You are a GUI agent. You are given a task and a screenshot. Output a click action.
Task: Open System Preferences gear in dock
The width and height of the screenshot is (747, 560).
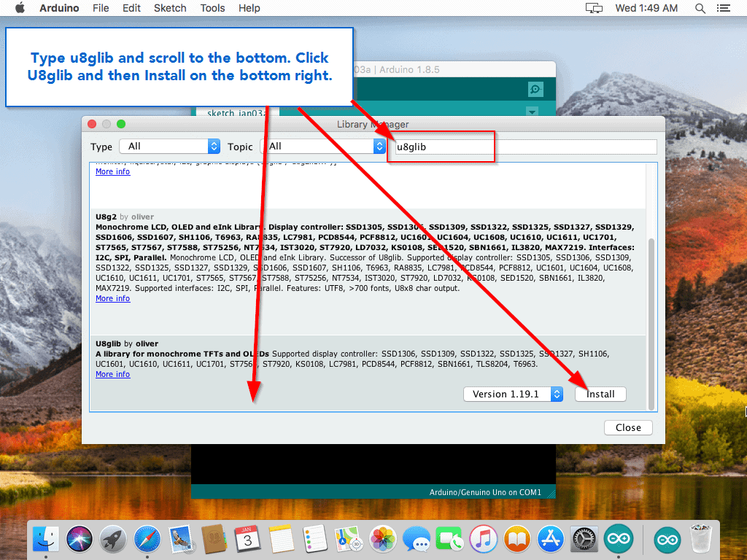click(584, 540)
